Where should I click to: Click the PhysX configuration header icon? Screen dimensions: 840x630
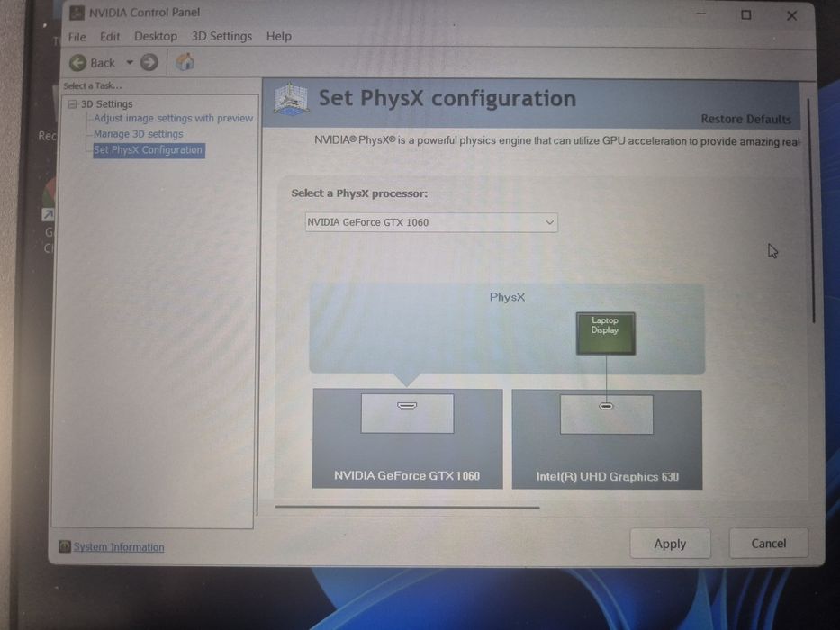point(291,99)
